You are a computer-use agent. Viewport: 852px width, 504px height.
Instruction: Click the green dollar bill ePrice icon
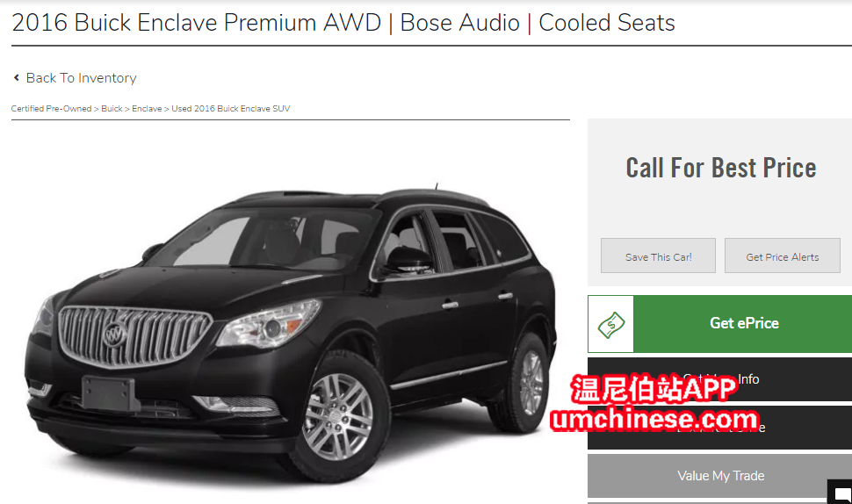(x=610, y=324)
